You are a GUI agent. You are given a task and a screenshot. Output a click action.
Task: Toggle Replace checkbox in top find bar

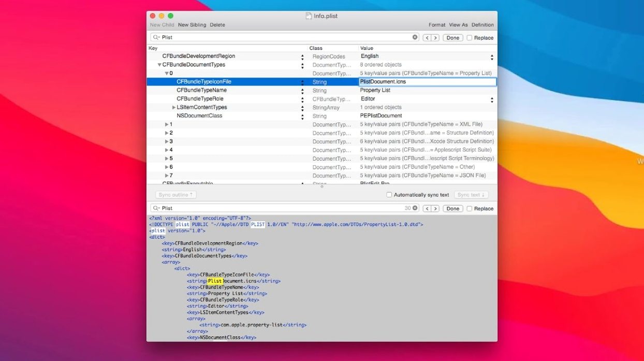[470, 38]
